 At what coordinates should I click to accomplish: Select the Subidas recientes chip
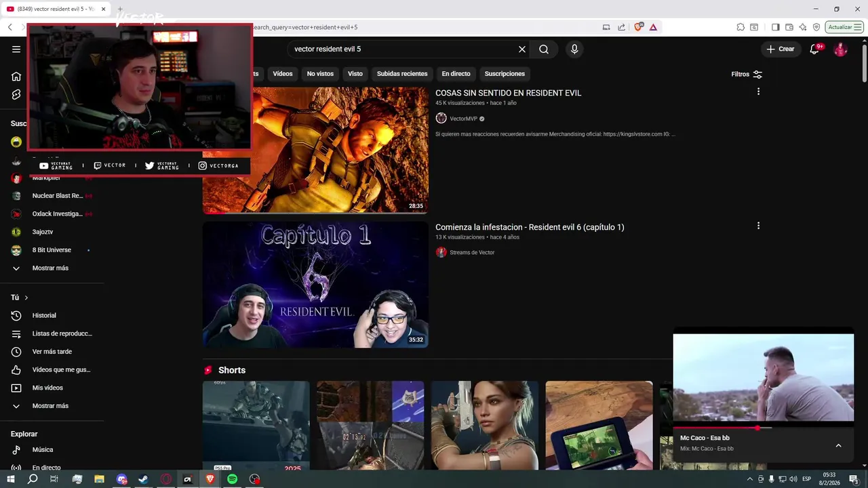pyautogui.click(x=402, y=73)
